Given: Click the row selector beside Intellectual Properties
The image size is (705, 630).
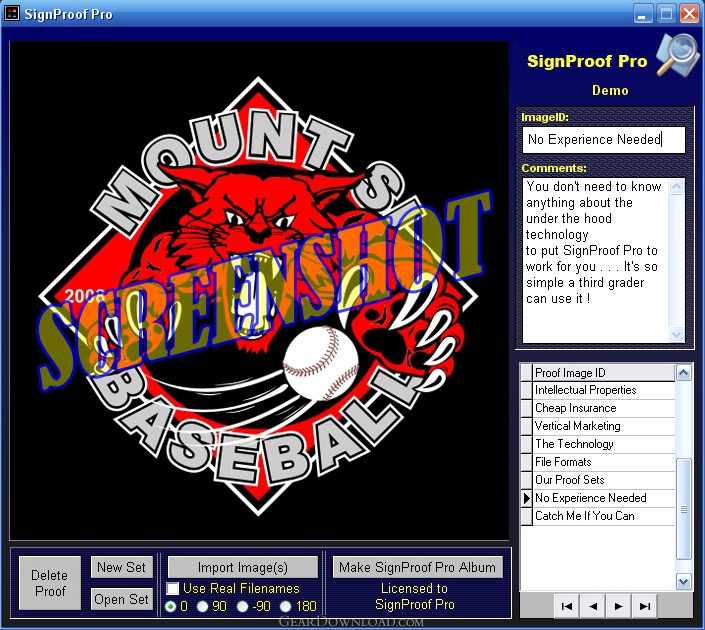Looking at the screenshot, I should pyautogui.click(x=527, y=390).
